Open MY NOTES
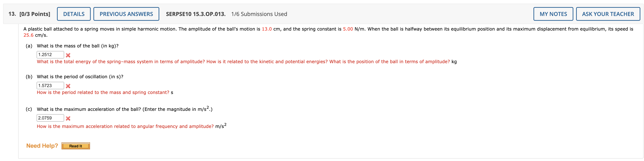This screenshot has height=161, width=644. pyautogui.click(x=553, y=14)
